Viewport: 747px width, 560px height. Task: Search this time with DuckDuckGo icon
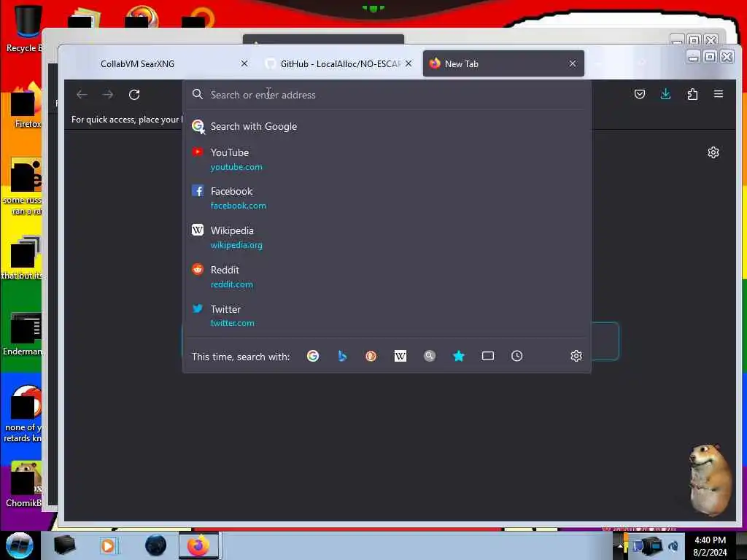[x=371, y=356]
